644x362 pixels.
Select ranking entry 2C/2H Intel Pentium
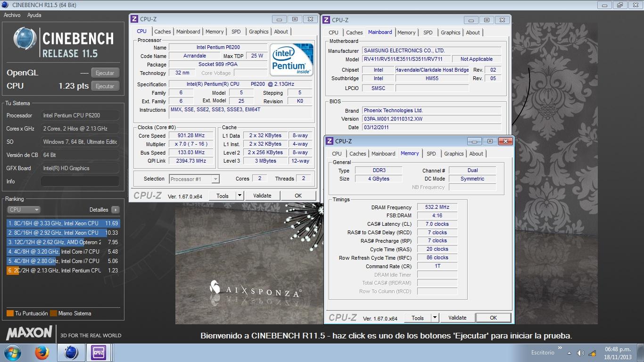[x=63, y=271]
